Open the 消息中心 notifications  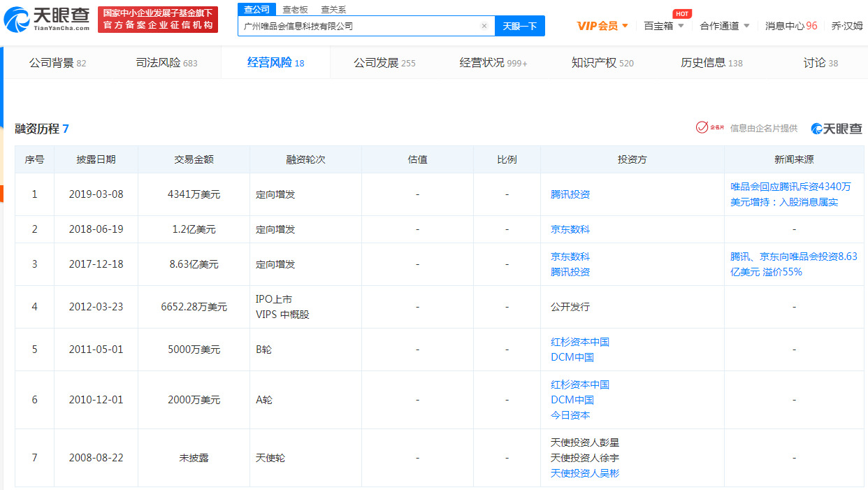pyautogui.click(x=791, y=26)
